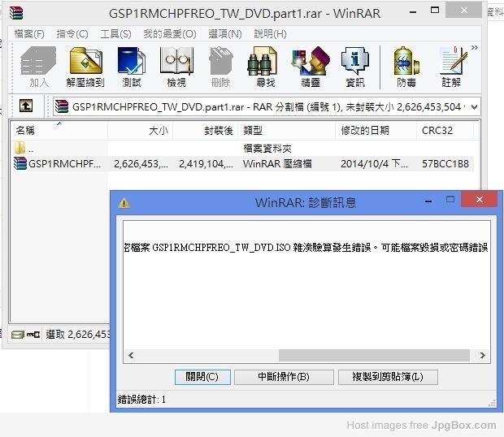The image size is (504, 437).
Task: Go up one folder level button
Action: click(x=27, y=106)
